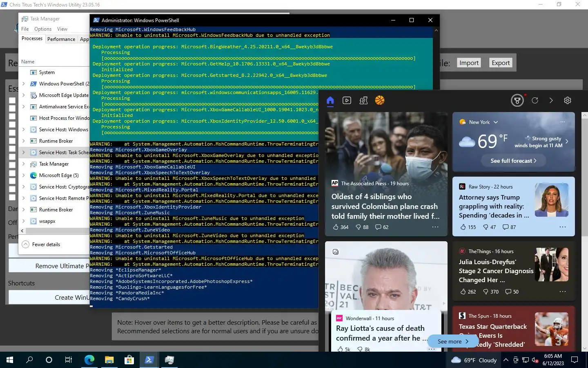
Task: Expand wsappx process row
Action: point(23,221)
